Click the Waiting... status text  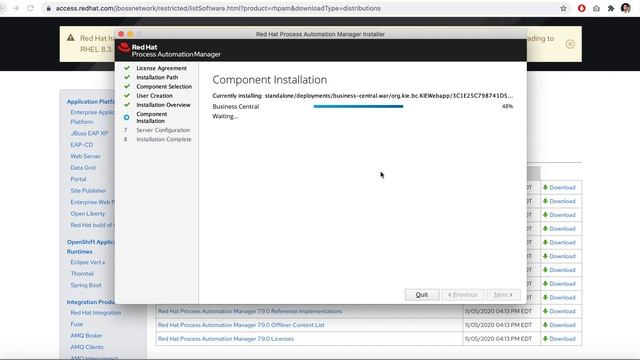click(x=225, y=116)
